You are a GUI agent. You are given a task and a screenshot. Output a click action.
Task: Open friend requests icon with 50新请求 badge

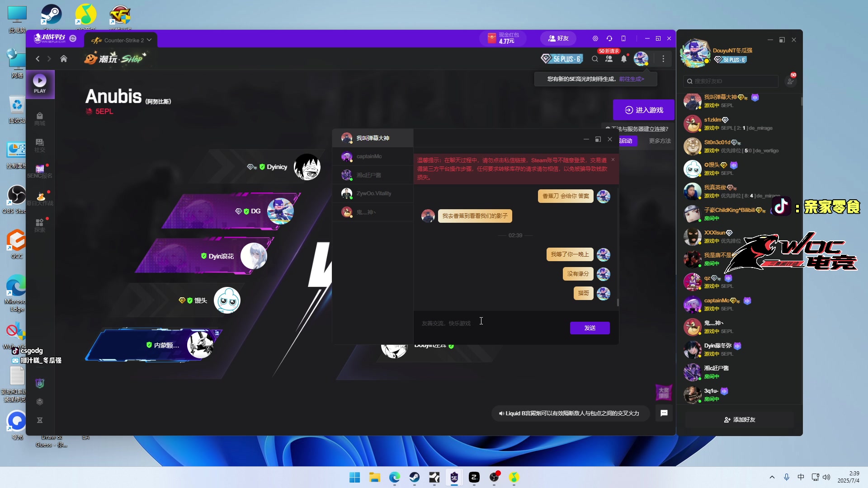609,59
